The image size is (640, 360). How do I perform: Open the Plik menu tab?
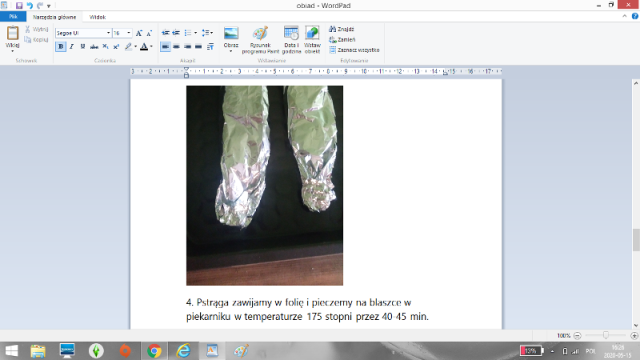point(13,17)
